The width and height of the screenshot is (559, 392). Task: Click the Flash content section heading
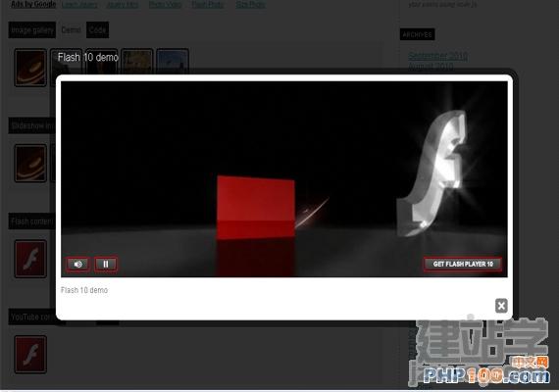tap(31, 221)
